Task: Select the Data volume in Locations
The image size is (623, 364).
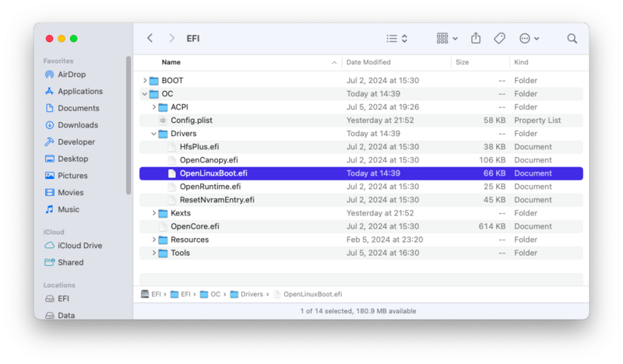Action: point(61,316)
